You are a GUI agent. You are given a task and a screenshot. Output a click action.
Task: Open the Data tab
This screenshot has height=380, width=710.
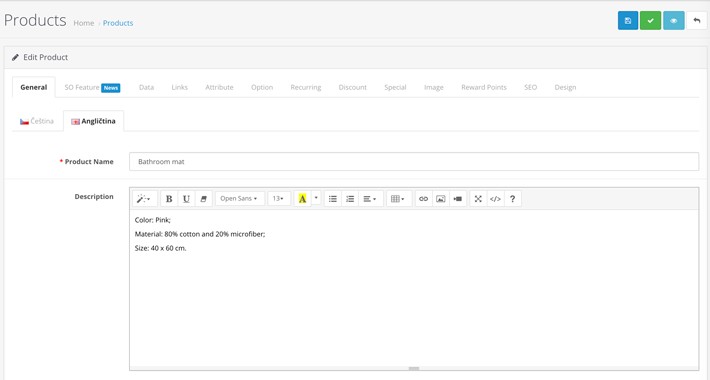(146, 87)
